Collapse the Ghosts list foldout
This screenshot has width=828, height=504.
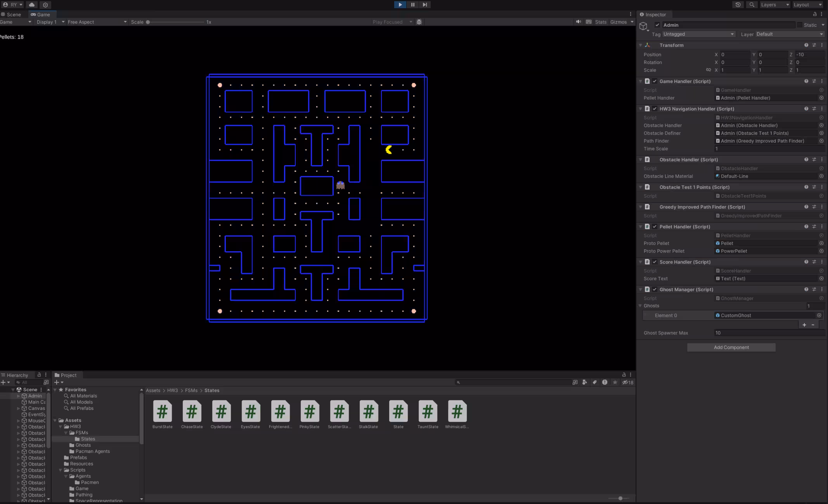(641, 306)
